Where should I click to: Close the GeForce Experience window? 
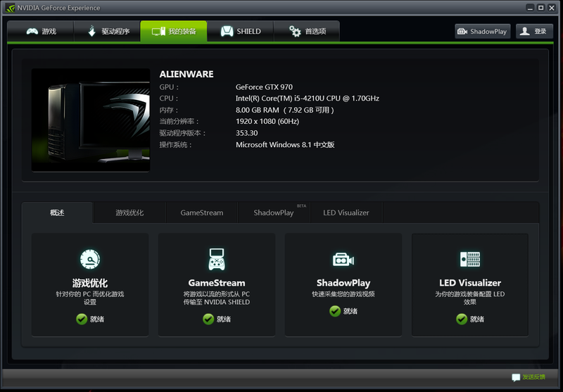pos(552,8)
